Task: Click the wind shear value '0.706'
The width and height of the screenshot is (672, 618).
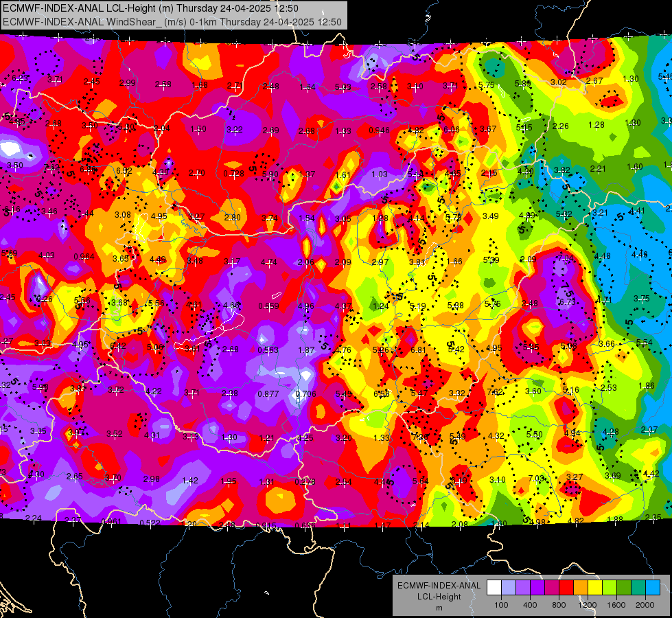Action: (306, 393)
